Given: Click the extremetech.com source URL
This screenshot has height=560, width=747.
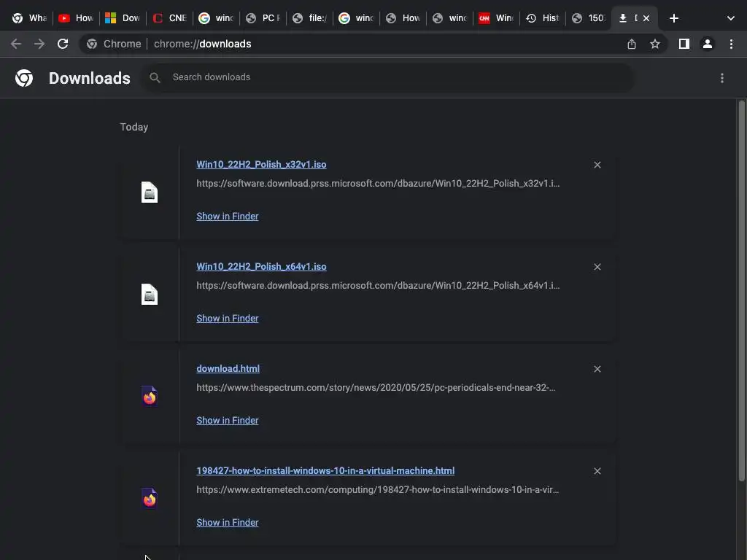Looking at the screenshot, I should point(377,489).
